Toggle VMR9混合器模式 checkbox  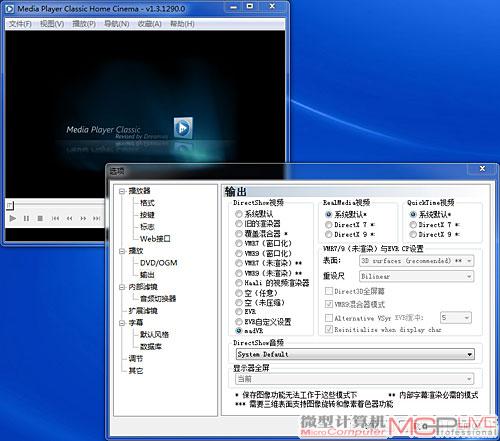[329, 304]
